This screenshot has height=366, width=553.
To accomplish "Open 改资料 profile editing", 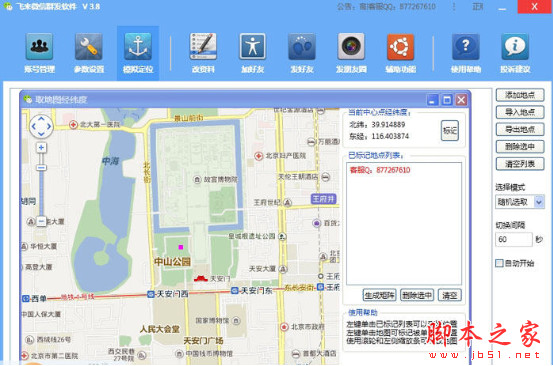I will (x=203, y=53).
